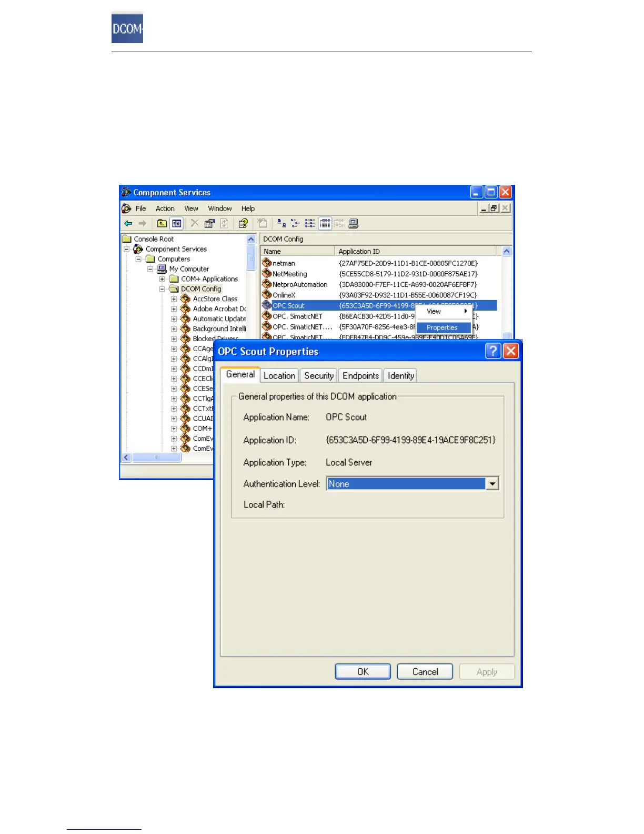Switch to Large Icons view icon

click(x=281, y=223)
